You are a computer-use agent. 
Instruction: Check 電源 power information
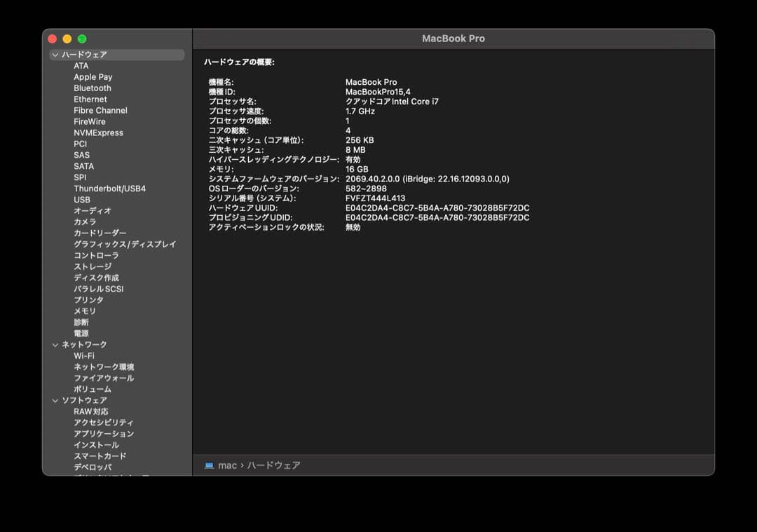pyautogui.click(x=82, y=333)
